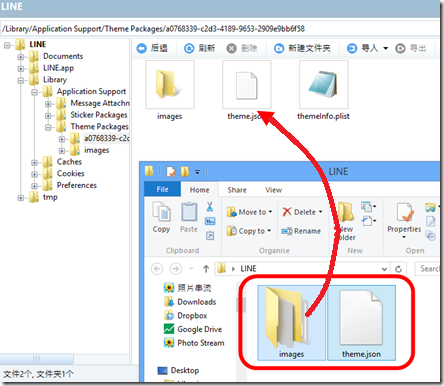
Task: Switch to the Share ribbon tab
Action: [237, 190]
